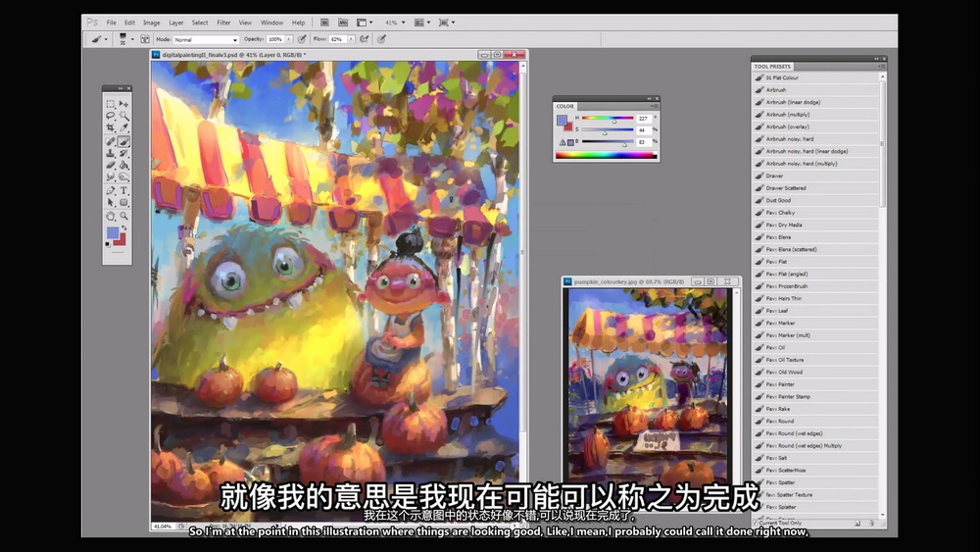Select the Magic Wand tool
The image size is (980, 552).
pyautogui.click(x=123, y=116)
